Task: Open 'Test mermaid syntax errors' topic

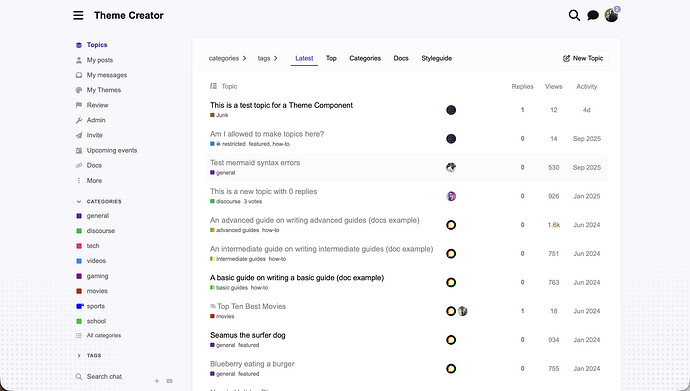Action: [255, 163]
